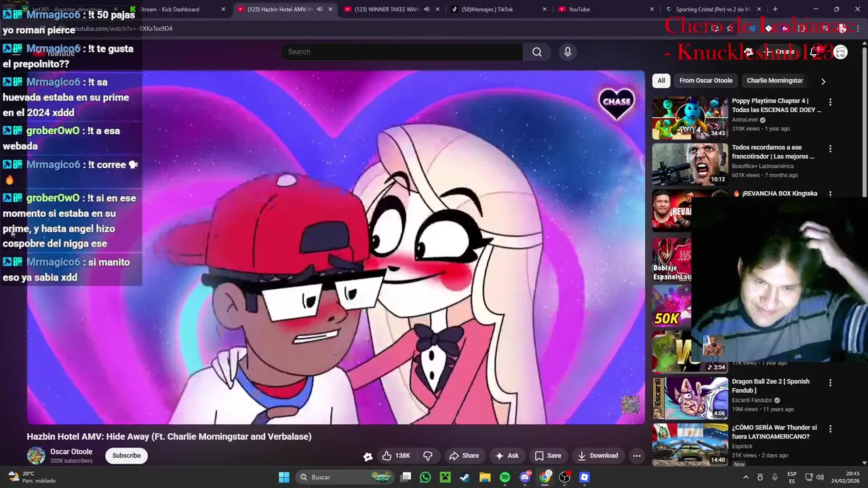Open Todos recordamos a ese francotirador thumbnail
The image size is (868, 488).
pyautogui.click(x=690, y=164)
